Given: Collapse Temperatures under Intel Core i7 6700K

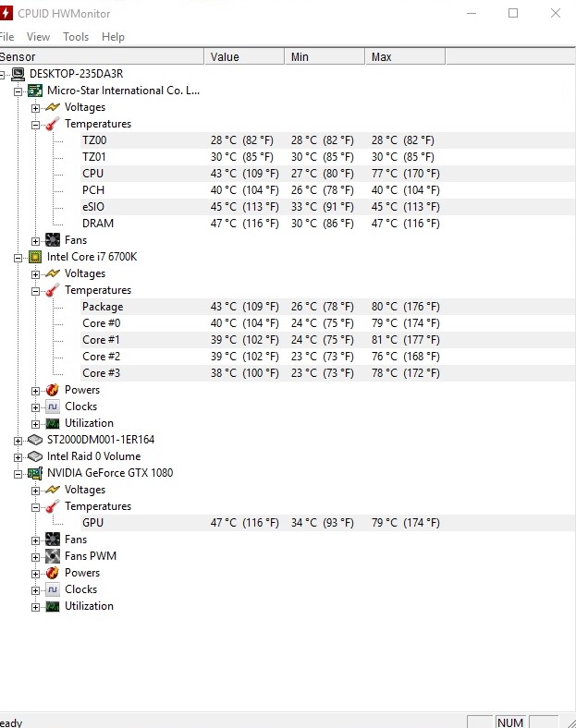Looking at the screenshot, I should click(36, 290).
